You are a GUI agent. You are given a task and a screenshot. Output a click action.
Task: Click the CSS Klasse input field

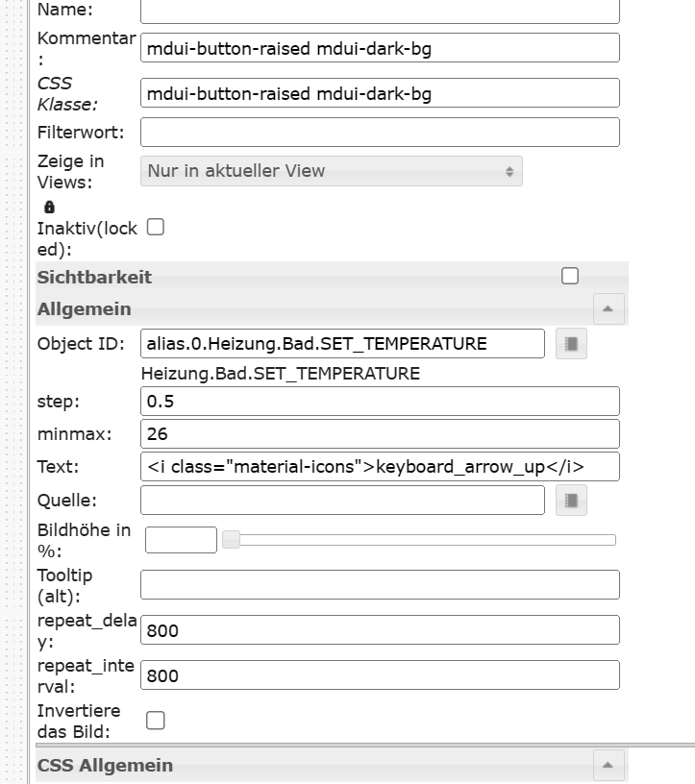pos(380,93)
